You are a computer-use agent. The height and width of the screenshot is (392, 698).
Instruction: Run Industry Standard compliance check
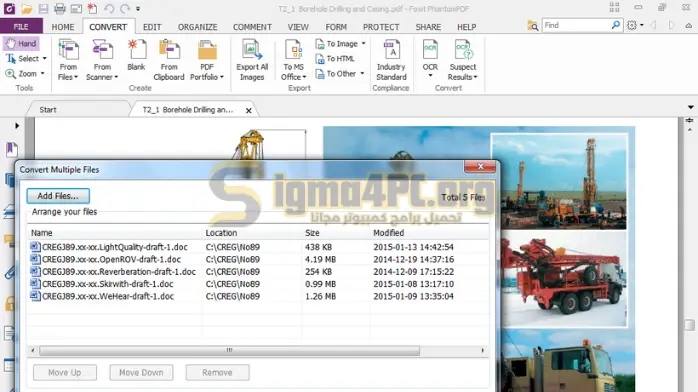click(391, 60)
